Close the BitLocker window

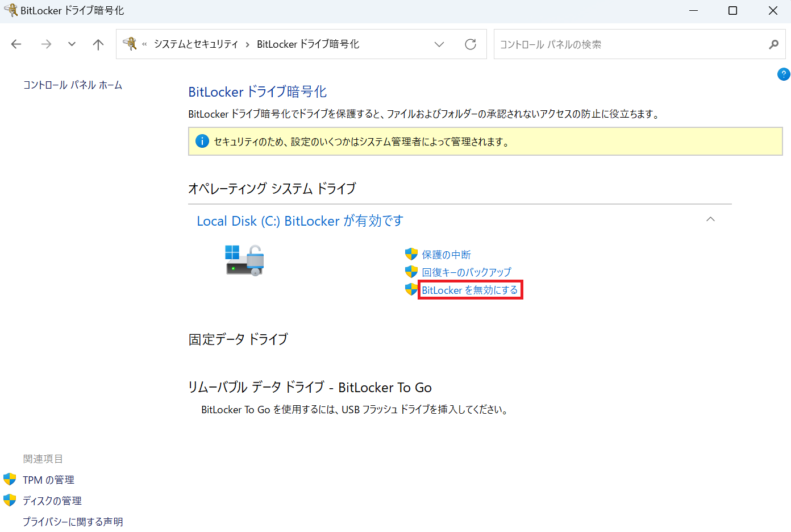773,11
